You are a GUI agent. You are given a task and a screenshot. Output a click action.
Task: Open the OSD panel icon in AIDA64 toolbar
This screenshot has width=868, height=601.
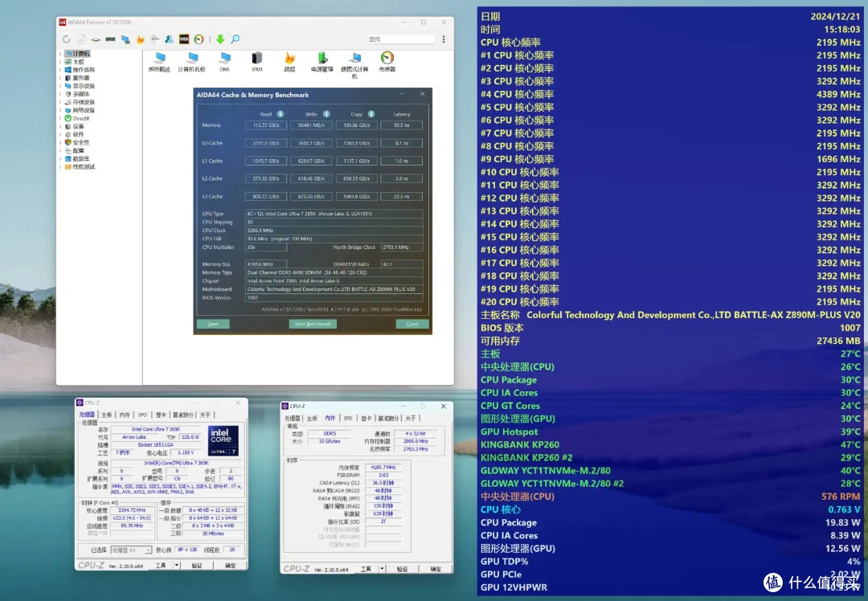(184, 39)
